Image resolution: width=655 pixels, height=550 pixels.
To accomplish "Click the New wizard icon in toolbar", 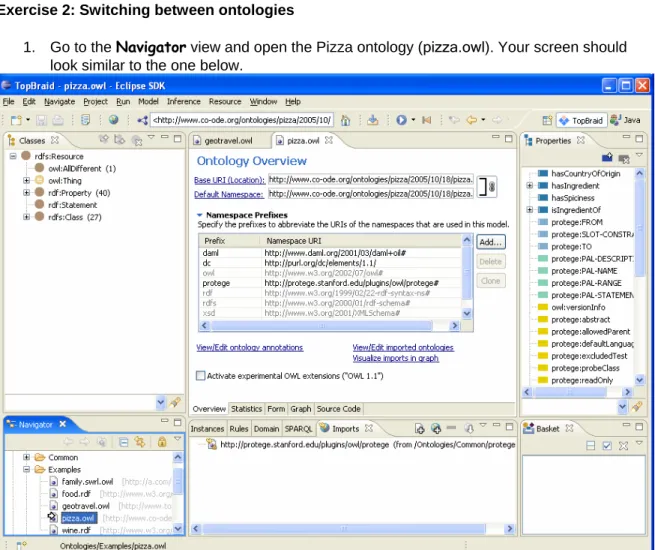I will [x=16, y=120].
